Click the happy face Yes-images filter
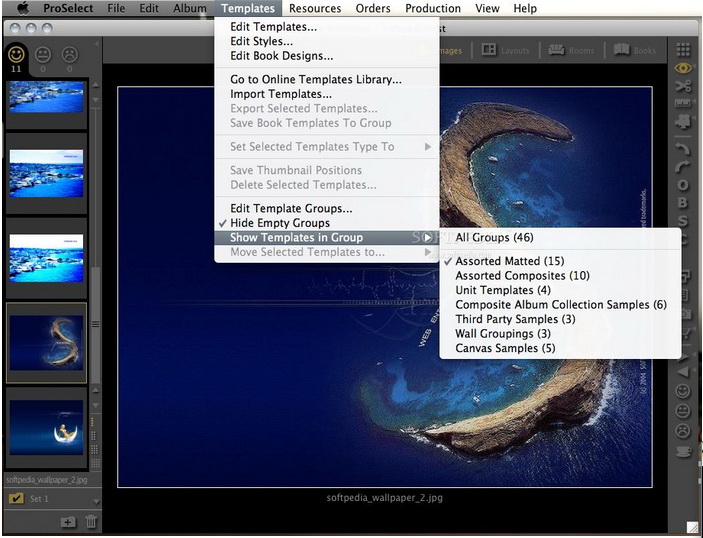The image size is (703, 538). [x=17, y=54]
